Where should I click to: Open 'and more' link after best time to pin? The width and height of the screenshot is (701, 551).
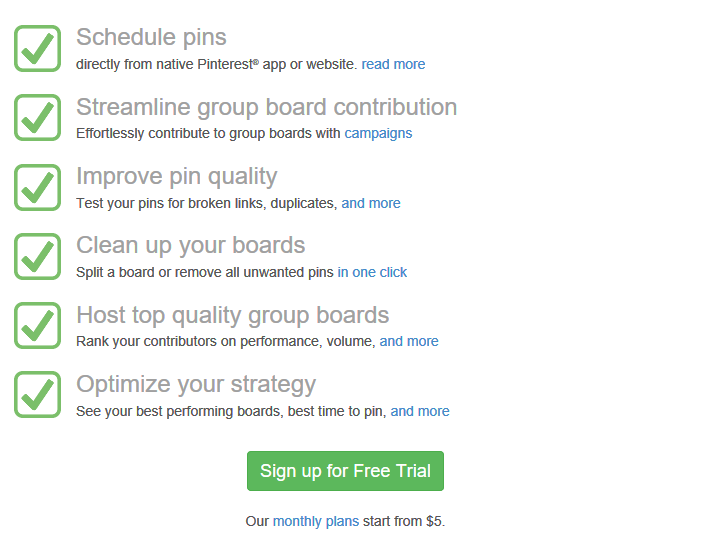420,411
